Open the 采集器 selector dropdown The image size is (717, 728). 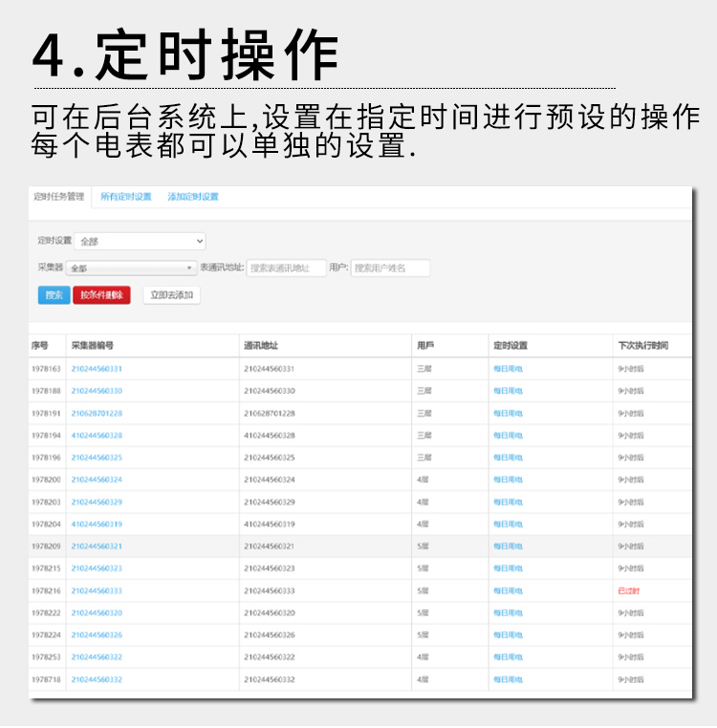click(131, 268)
